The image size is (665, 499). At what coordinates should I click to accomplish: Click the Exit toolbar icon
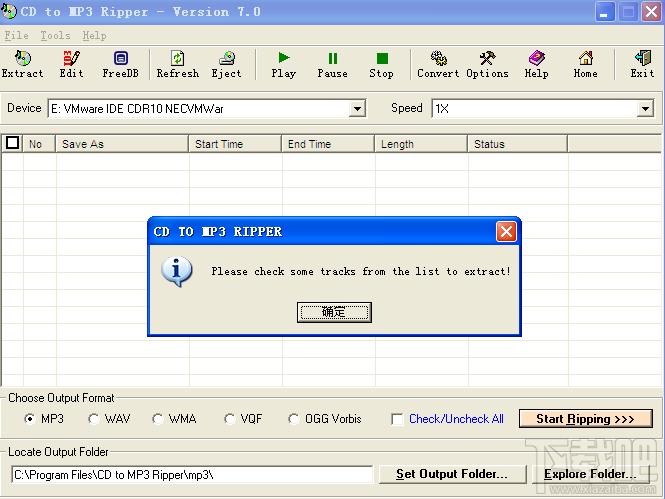click(642, 64)
